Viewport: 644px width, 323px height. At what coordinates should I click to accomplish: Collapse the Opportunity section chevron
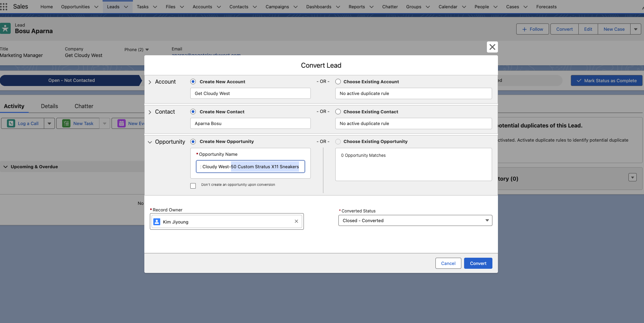[x=150, y=142]
